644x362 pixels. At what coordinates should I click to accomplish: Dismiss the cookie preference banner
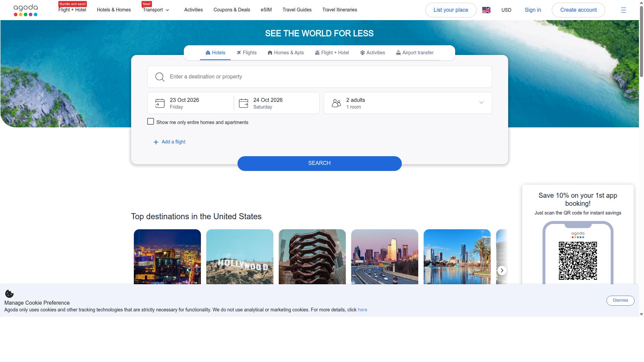620,301
